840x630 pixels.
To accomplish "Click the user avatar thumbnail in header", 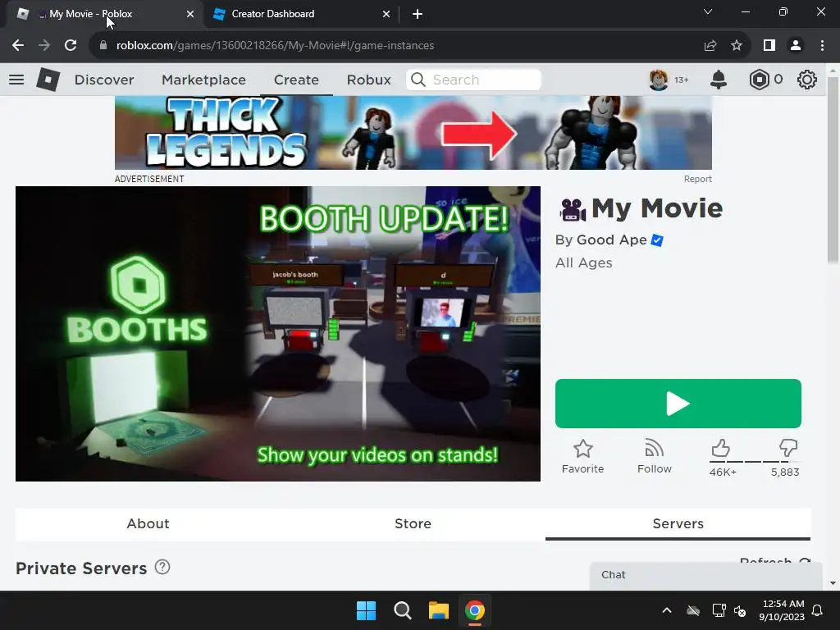I will [659, 80].
